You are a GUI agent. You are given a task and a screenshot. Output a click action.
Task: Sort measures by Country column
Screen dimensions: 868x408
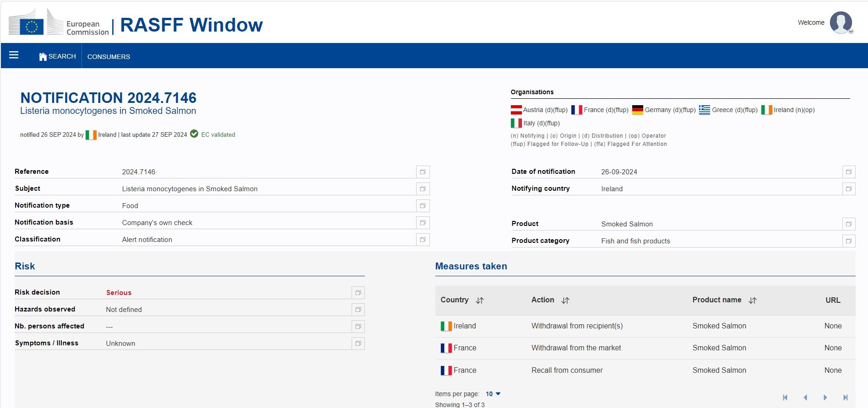pyautogui.click(x=479, y=301)
